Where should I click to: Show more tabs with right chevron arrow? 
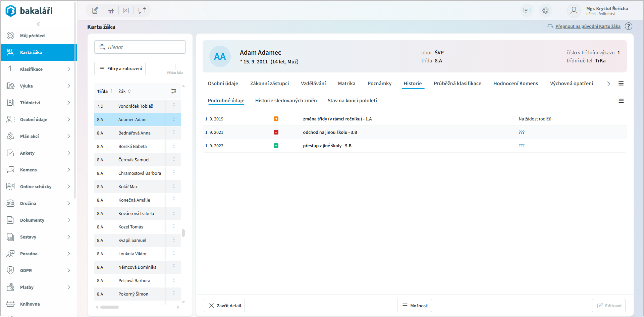(608, 84)
